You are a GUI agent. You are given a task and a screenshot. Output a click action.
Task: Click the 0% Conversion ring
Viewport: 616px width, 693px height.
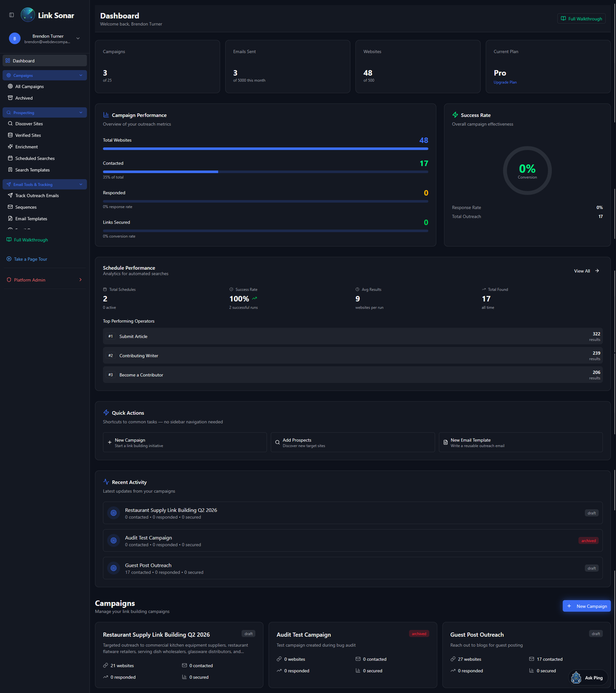point(527,171)
